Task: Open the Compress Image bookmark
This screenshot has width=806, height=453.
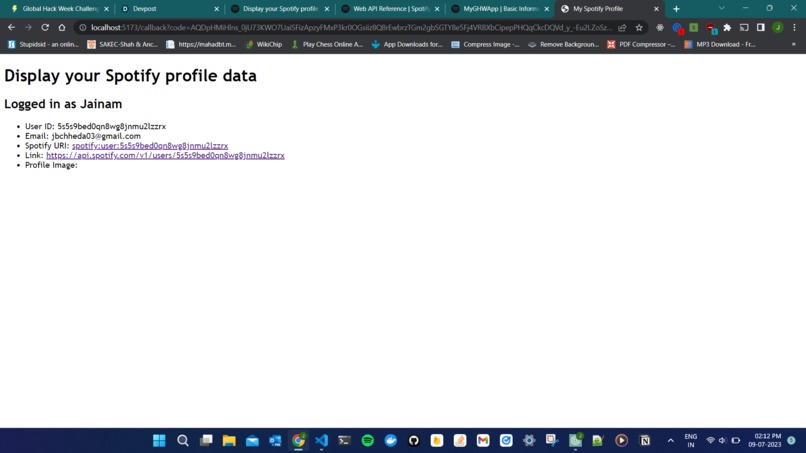Action: [485, 44]
